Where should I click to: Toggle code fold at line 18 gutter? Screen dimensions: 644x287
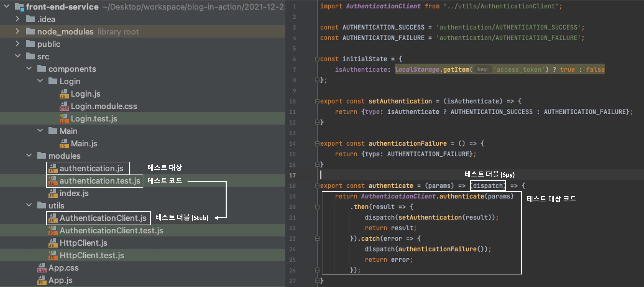coord(317,186)
